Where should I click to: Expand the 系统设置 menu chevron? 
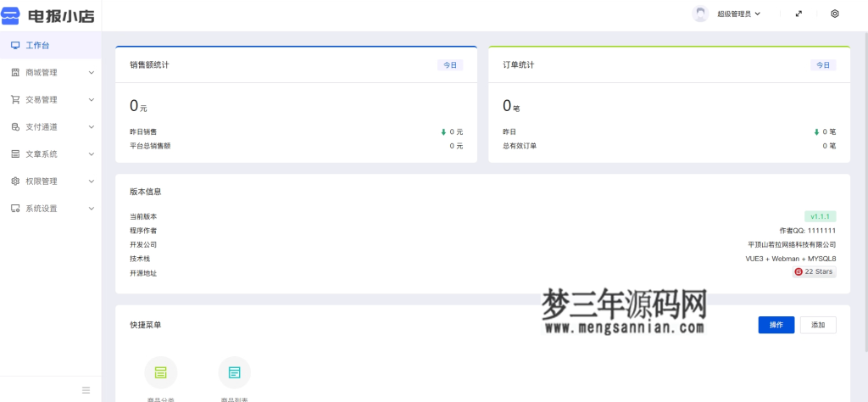[x=92, y=209]
